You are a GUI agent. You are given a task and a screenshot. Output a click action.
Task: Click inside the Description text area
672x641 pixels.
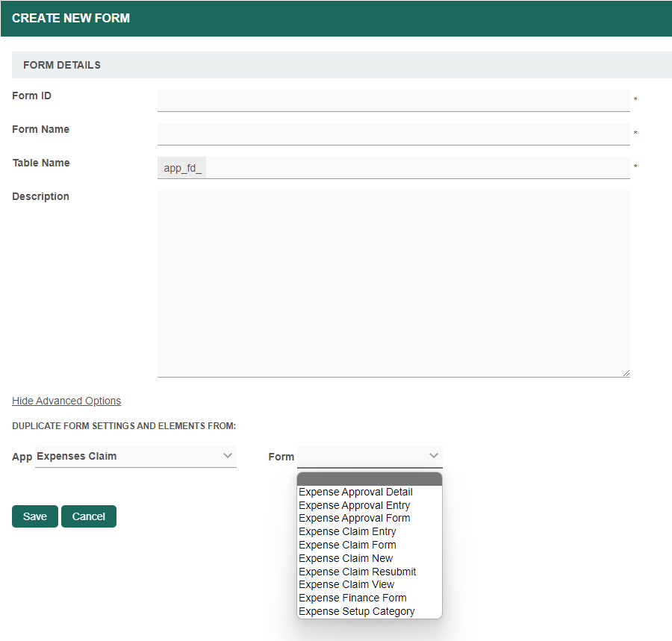[393, 284]
